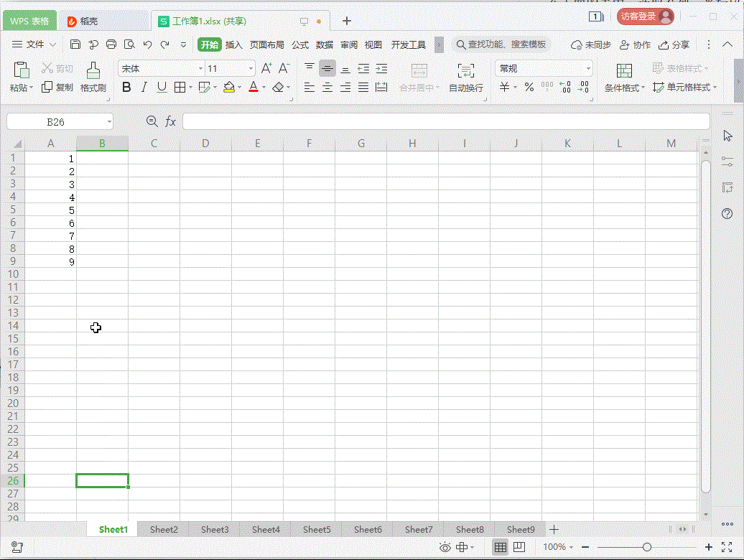
Task: Click the fill color bucket swatch
Action: click(229, 88)
